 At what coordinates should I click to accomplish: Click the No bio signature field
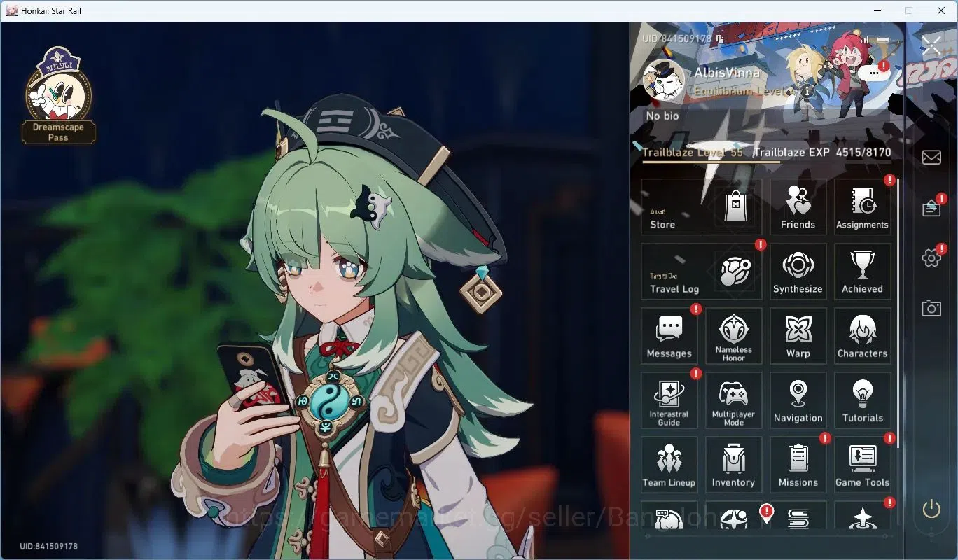(x=662, y=116)
